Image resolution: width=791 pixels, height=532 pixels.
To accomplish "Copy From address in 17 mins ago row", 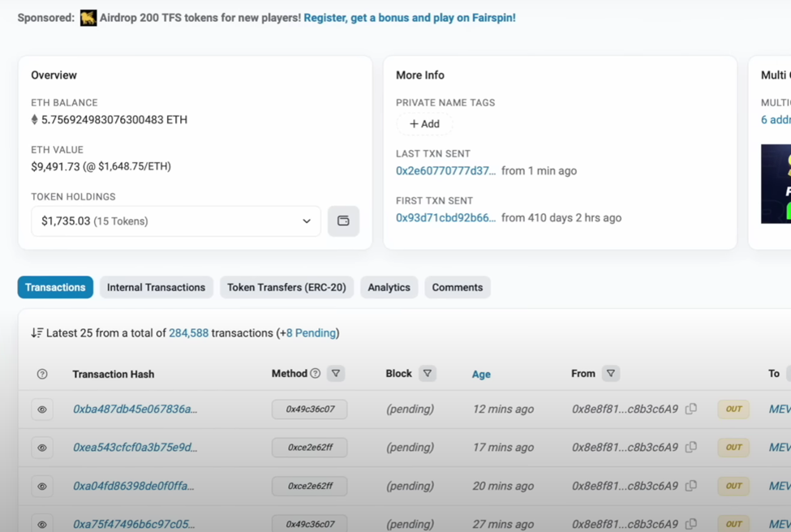I will (x=691, y=447).
